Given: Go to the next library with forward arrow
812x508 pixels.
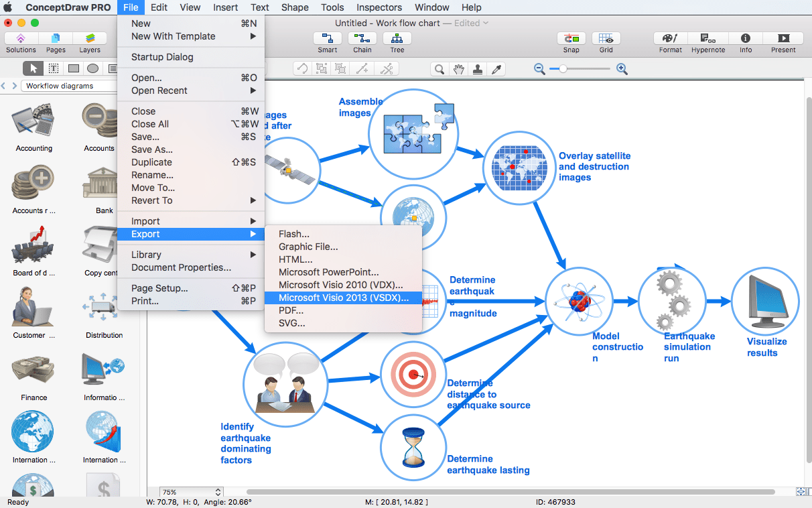Looking at the screenshot, I should [15, 86].
